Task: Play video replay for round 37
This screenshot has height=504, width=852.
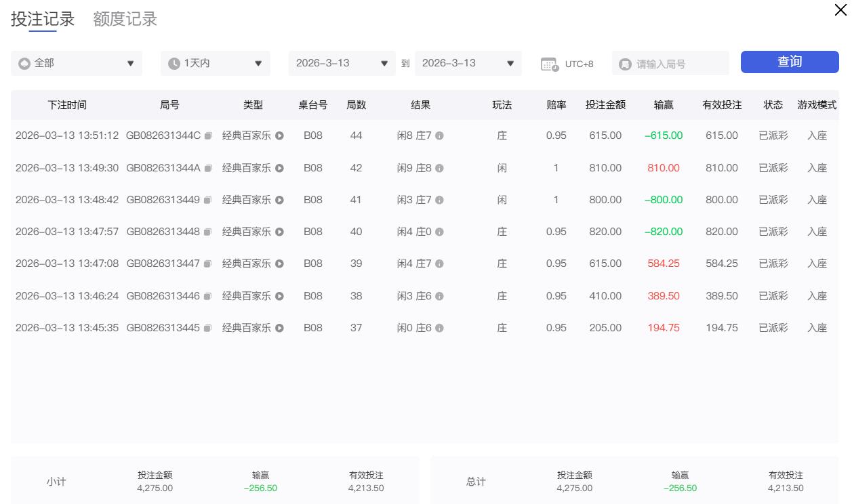Action: (x=279, y=329)
